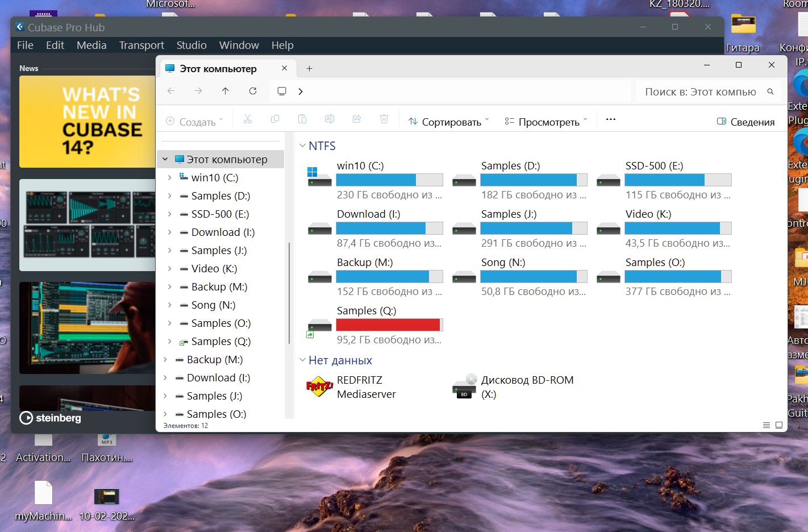Collapse the Этот компьютер tree node
The height and width of the screenshot is (532, 808).
(165, 159)
